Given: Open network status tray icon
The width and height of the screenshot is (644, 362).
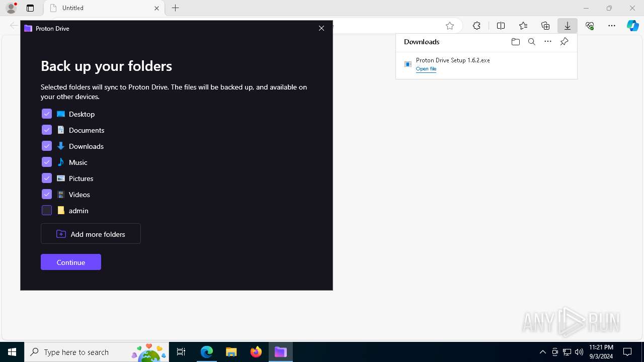Looking at the screenshot, I should click(x=567, y=352).
